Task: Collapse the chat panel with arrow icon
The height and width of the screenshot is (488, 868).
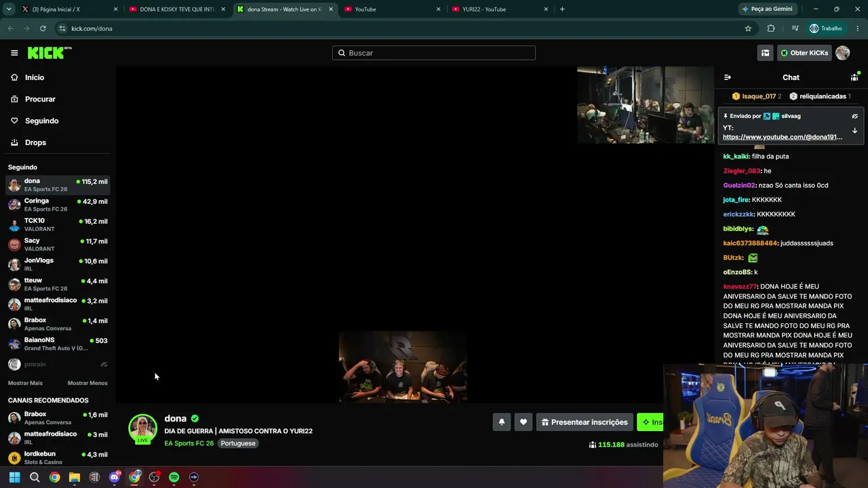Action: 728,77
